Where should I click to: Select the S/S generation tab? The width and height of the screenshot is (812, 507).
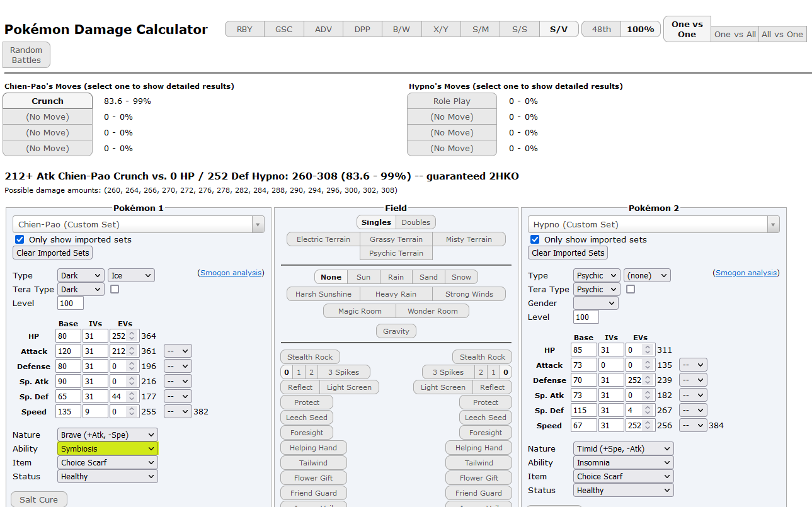point(520,29)
